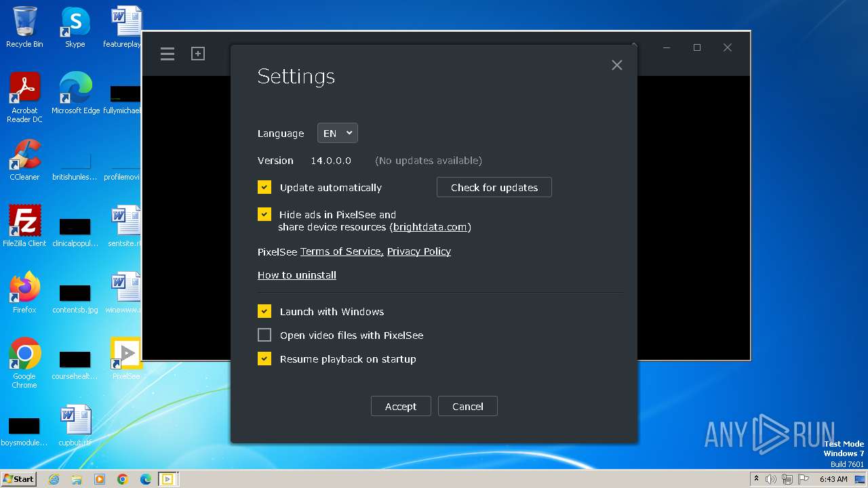868x488 pixels.
Task: Select the Skype desktop shortcut
Action: 75,27
